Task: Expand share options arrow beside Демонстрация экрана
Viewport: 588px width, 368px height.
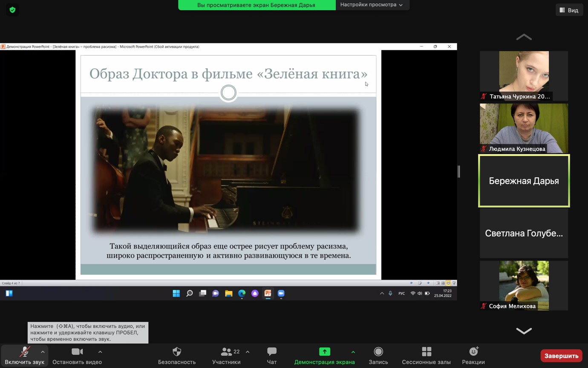Action: (x=353, y=352)
